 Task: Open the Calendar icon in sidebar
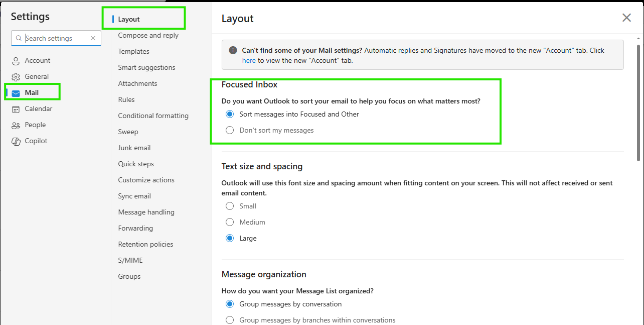[x=16, y=109]
